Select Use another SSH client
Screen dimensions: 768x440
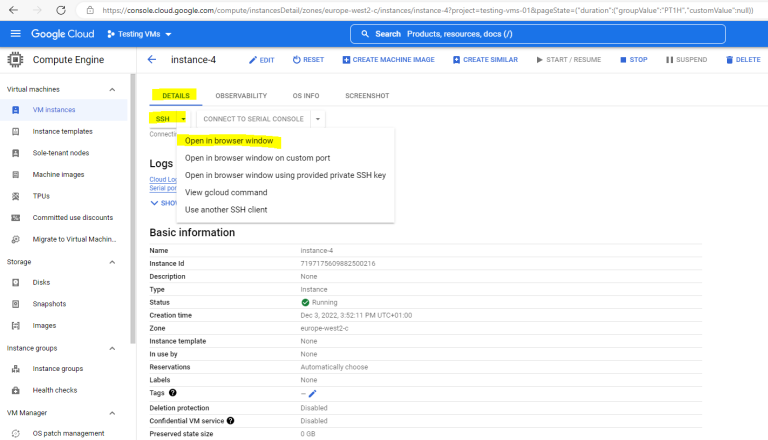point(286,210)
